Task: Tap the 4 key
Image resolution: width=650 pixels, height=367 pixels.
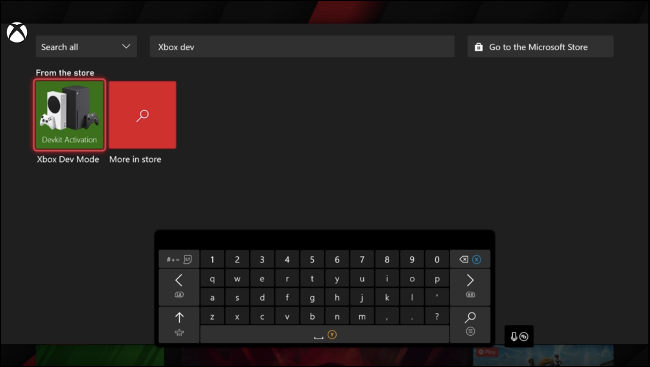Action: click(x=287, y=259)
